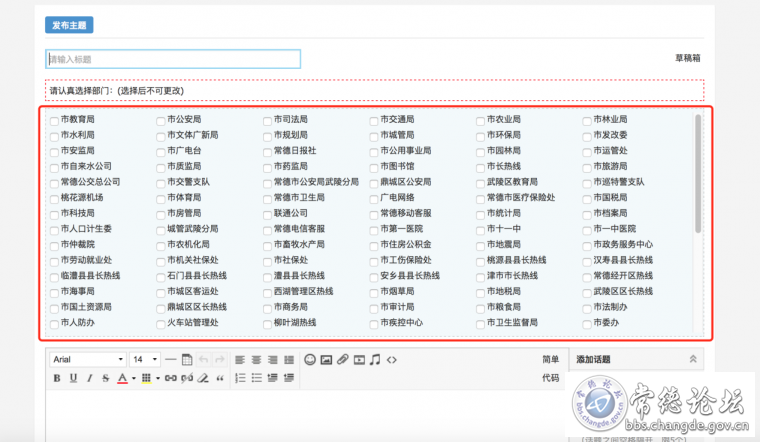Image resolution: width=760 pixels, height=442 pixels.
Task: Apply the yellow background highlight color
Action: point(146,378)
